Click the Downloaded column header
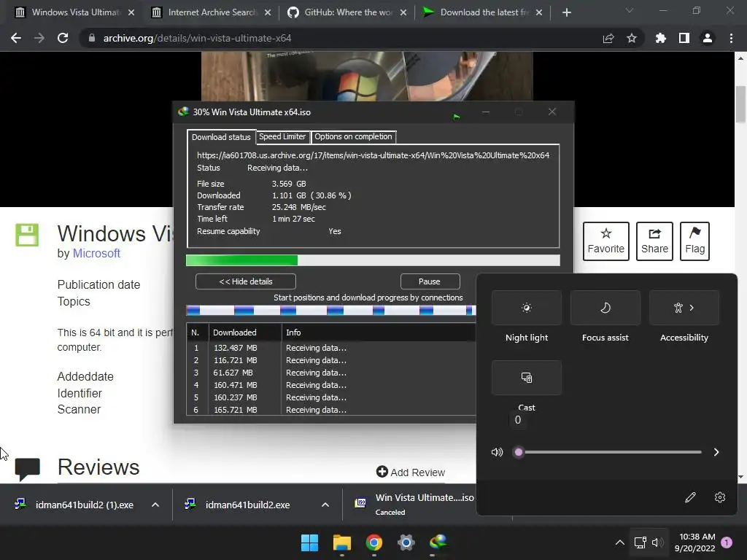 pos(245,332)
